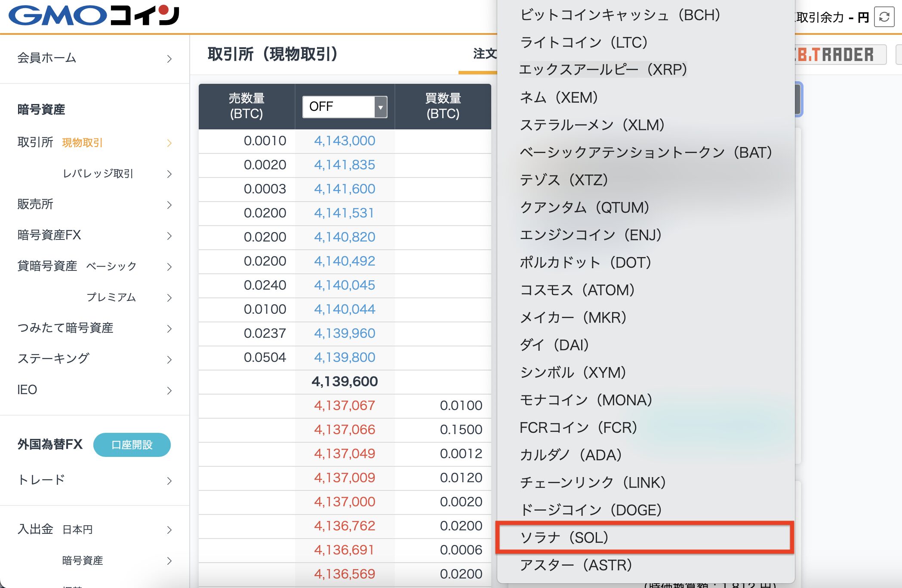The height and width of the screenshot is (588, 902).
Task: Click ask price 4,141,835 in order book
Action: (x=345, y=165)
